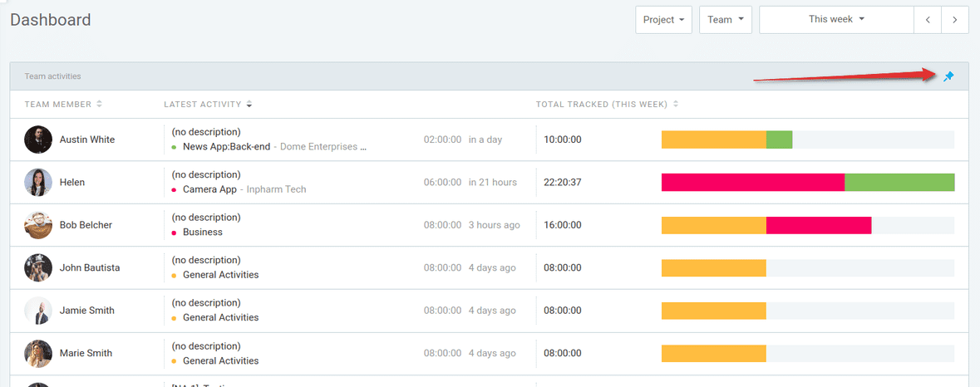
Task: Click the Inpharm Tech client label
Action: pyautogui.click(x=276, y=189)
